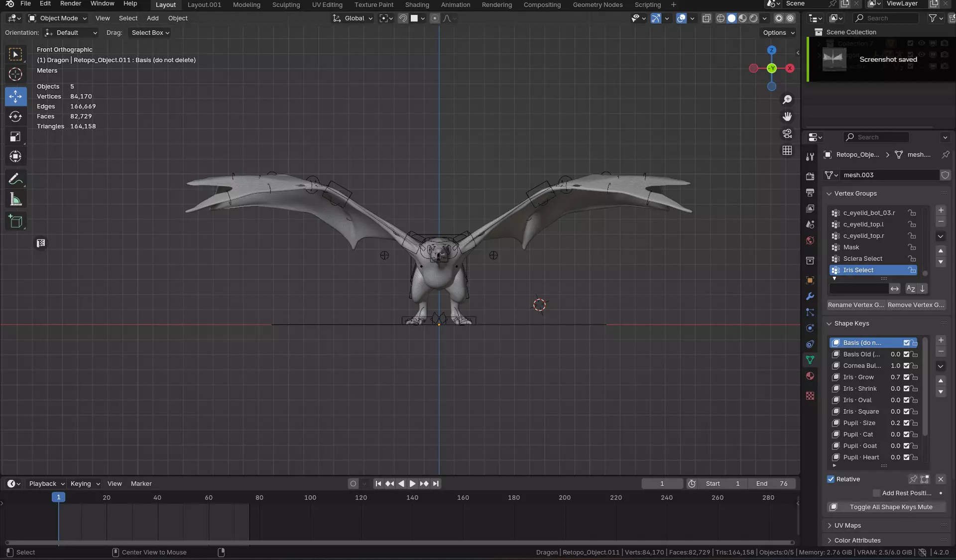Jump to the timeline start frame
Screen dimensions: 956x560
pos(378,484)
